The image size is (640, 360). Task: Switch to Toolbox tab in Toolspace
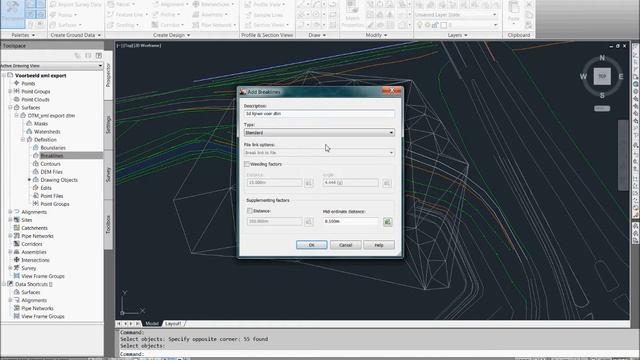click(x=108, y=224)
